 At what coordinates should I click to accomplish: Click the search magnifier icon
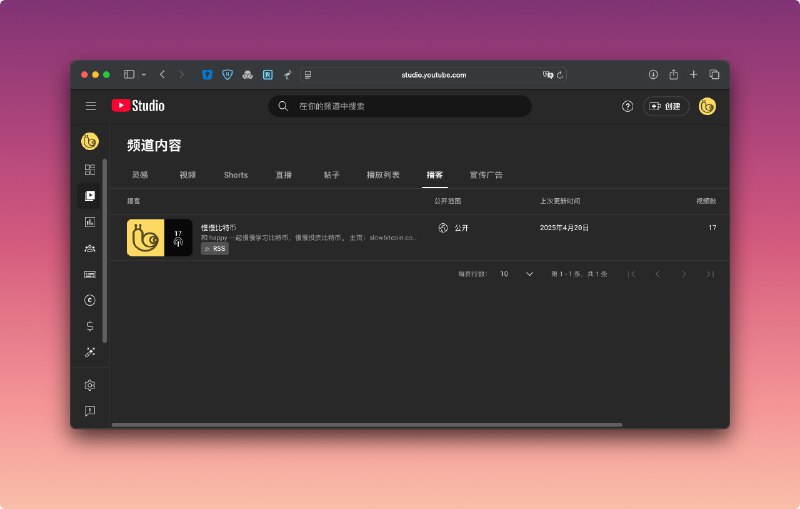(283, 106)
